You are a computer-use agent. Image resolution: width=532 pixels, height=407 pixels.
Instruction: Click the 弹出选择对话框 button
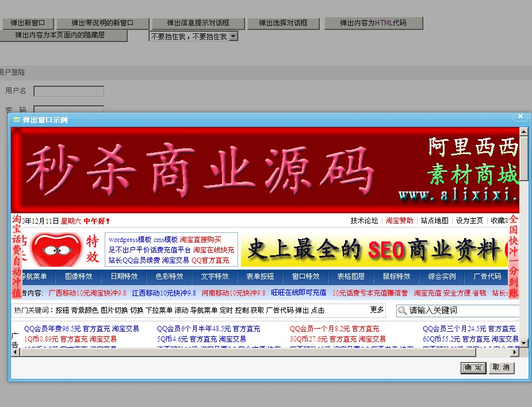pyautogui.click(x=284, y=23)
